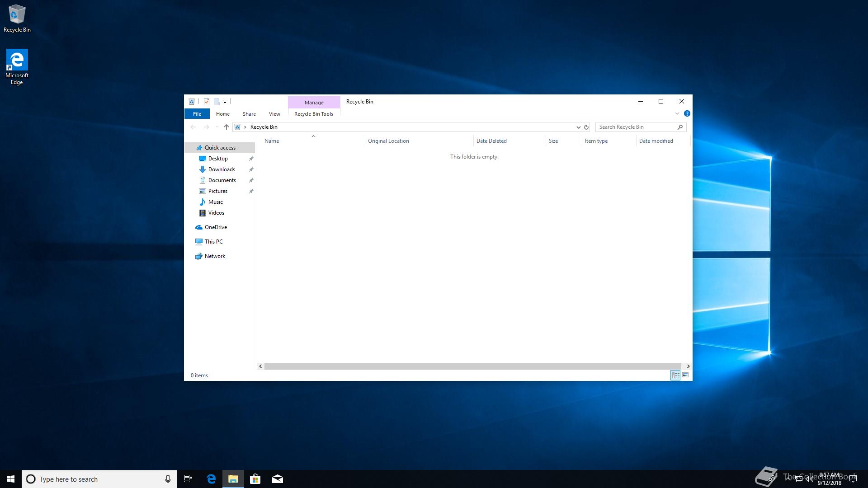Viewport: 868px width, 488px height.
Task: Click the taskbar search box
Action: point(99,479)
